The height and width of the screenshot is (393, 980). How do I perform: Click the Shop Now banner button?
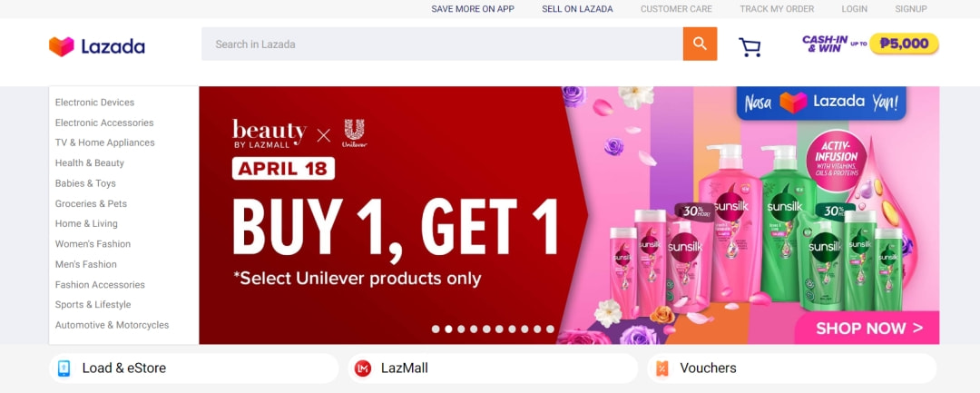868,328
